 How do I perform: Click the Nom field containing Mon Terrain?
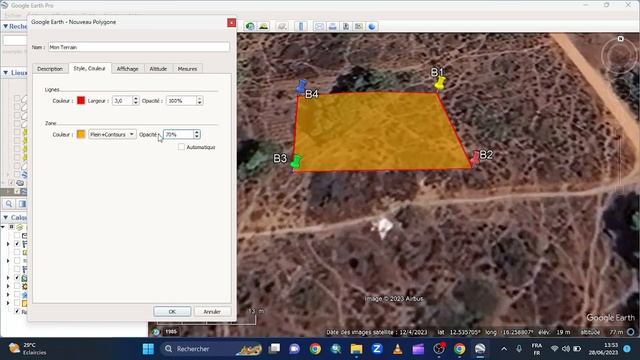pos(139,47)
